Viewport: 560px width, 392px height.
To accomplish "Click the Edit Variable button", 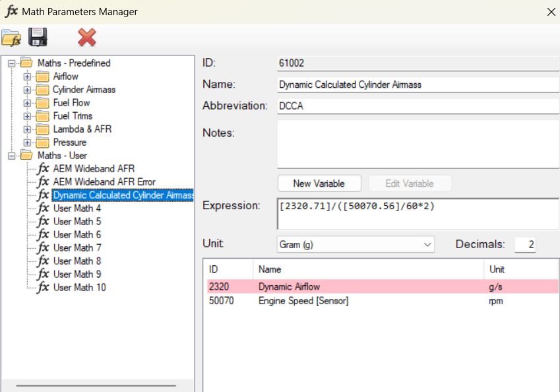I will point(410,183).
